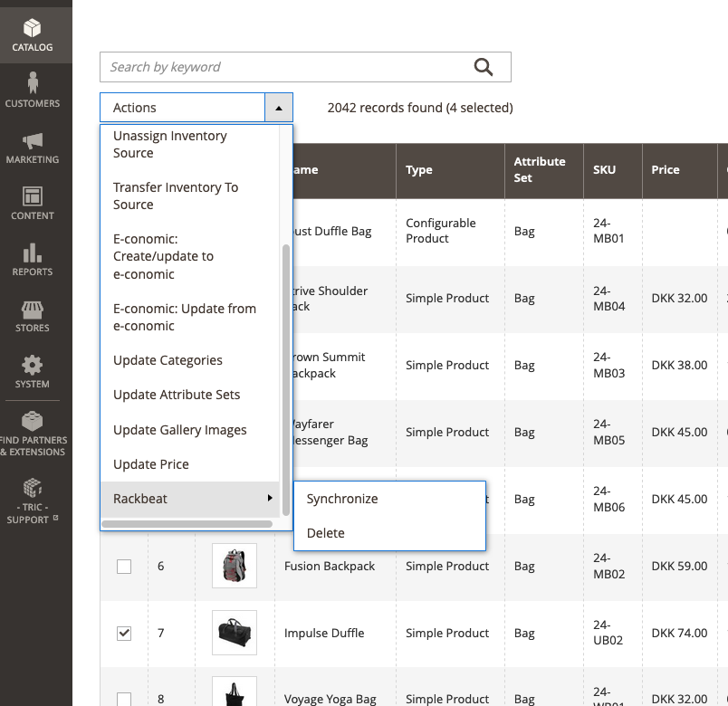The image size is (728, 706).
Task: Open the Catalog sidebar section
Action: [x=33, y=35]
